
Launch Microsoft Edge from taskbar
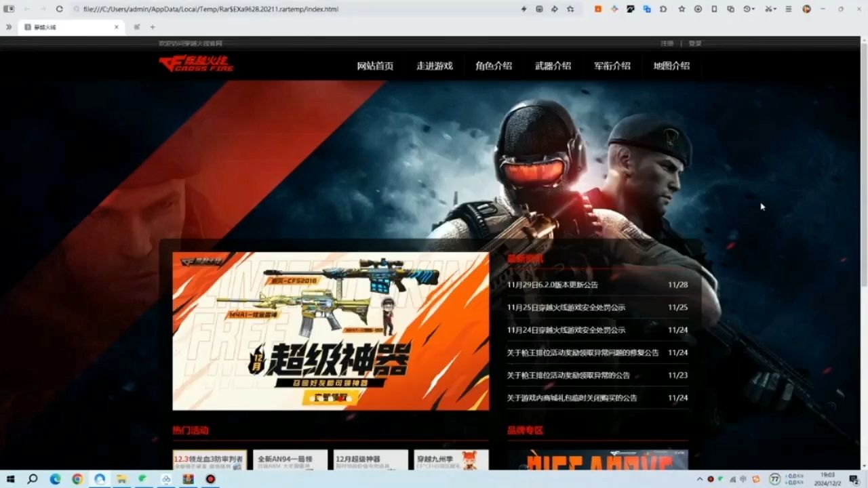55,479
